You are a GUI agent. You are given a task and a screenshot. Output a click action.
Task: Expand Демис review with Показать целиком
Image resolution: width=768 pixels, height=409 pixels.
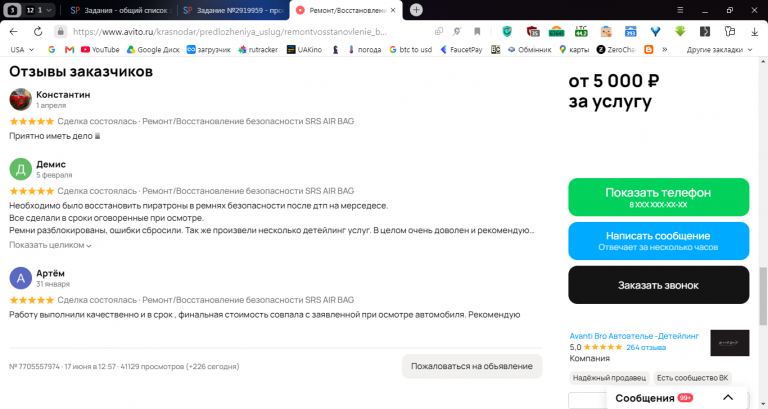(50, 245)
